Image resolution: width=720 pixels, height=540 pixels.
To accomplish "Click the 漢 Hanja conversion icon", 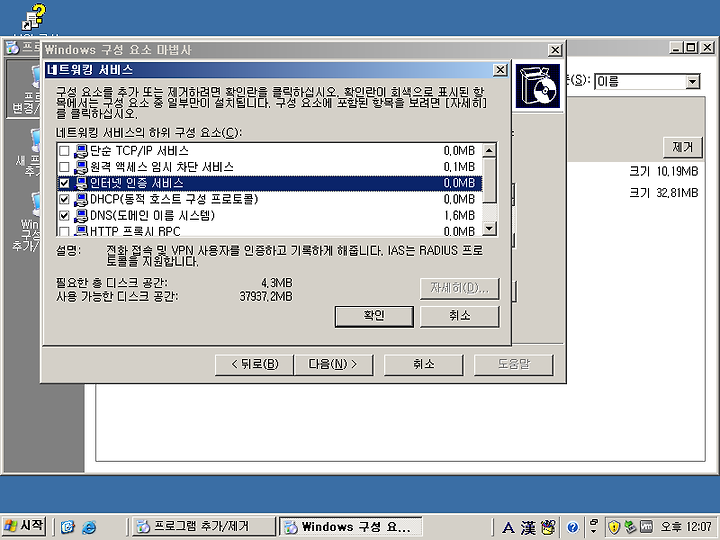I will click(528, 528).
